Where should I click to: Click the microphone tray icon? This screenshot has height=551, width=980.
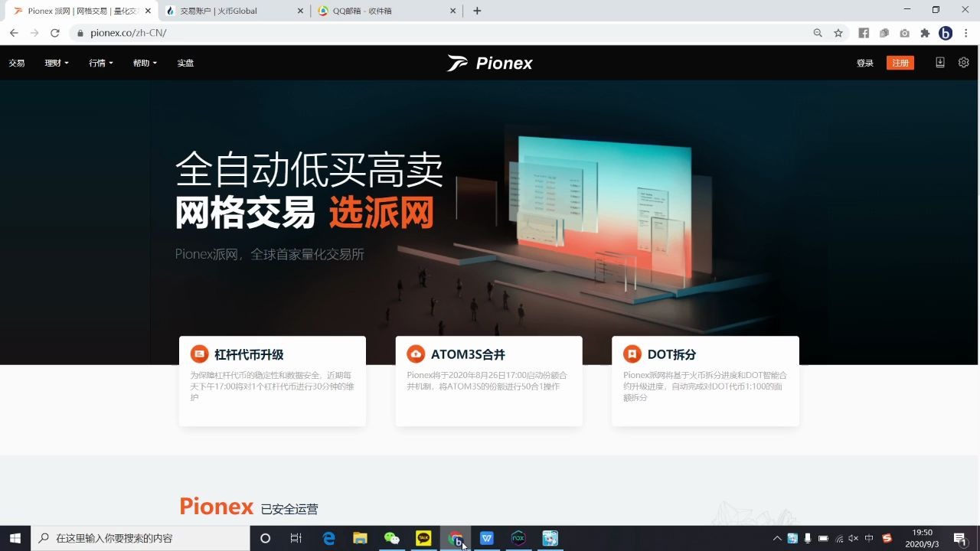pos(808,538)
